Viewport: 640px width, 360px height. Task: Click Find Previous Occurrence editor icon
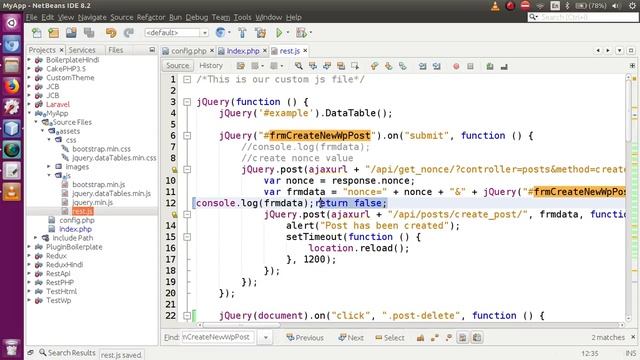[313, 66]
